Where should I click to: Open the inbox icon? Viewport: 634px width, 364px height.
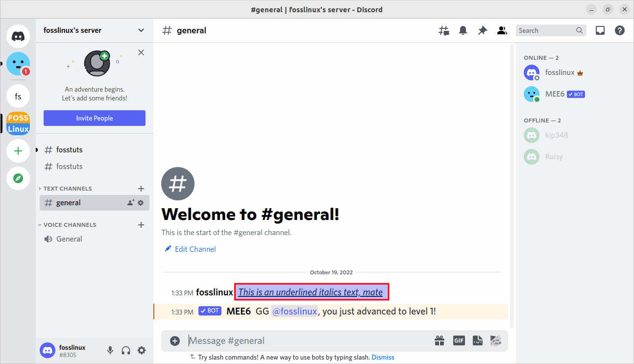click(x=600, y=30)
